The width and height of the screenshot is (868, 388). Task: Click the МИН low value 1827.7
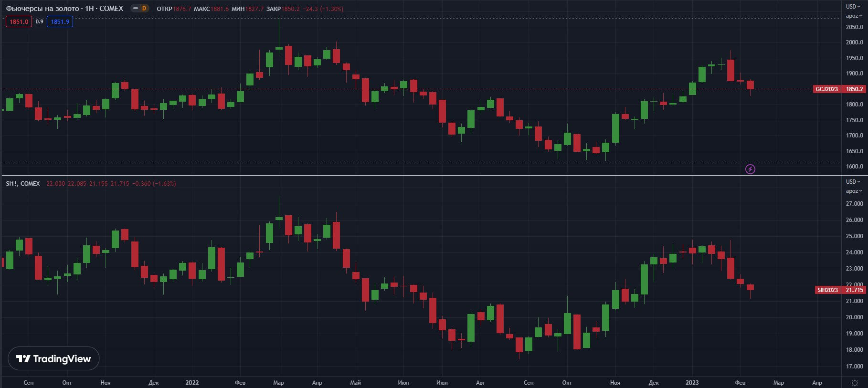point(254,9)
